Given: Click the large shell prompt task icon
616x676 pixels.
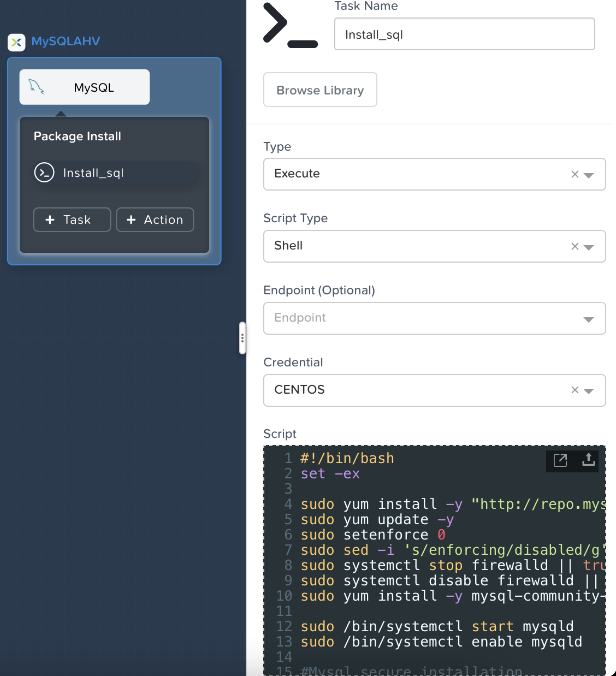Looking at the screenshot, I should (x=290, y=26).
